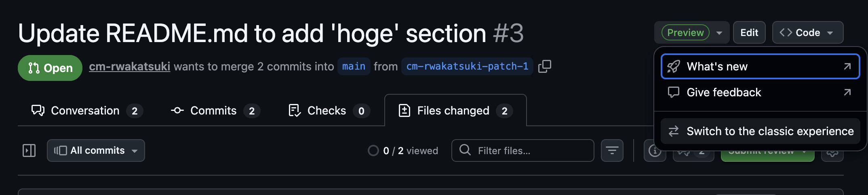The height and width of the screenshot is (195, 868).
Task: Click the rocket icon beside What's new
Action: pyautogui.click(x=674, y=66)
